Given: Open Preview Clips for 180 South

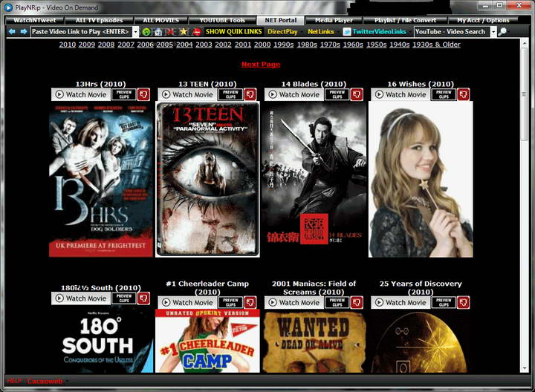Looking at the screenshot, I should [124, 298].
